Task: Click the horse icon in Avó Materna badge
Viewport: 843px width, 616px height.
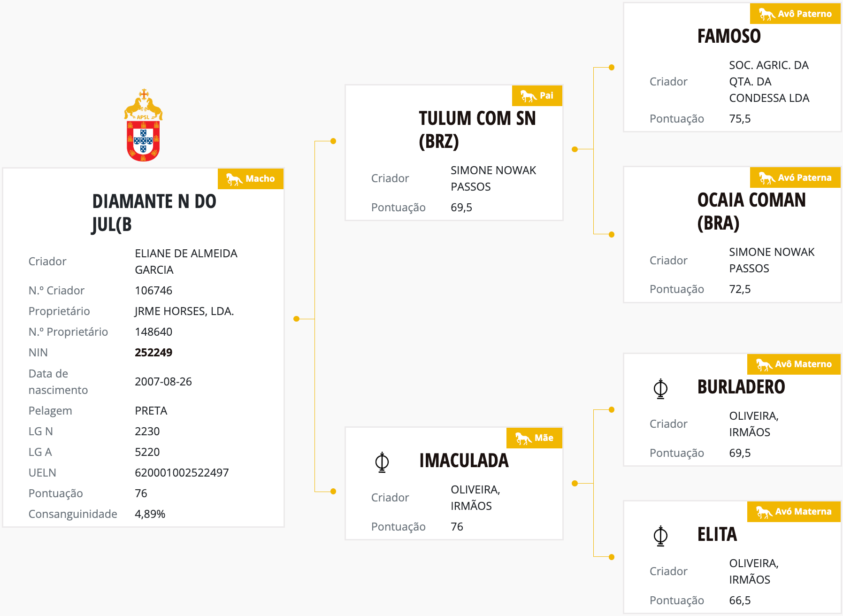Action: (764, 512)
